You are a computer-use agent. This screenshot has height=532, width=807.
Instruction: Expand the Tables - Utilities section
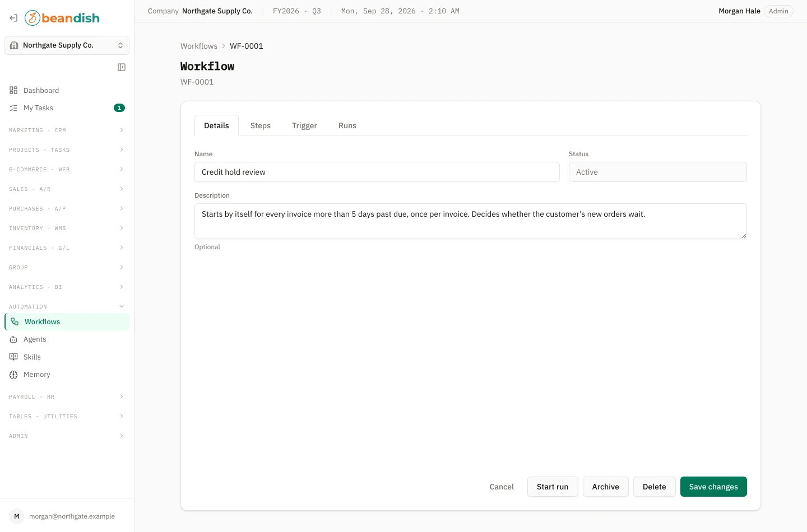click(67, 417)
